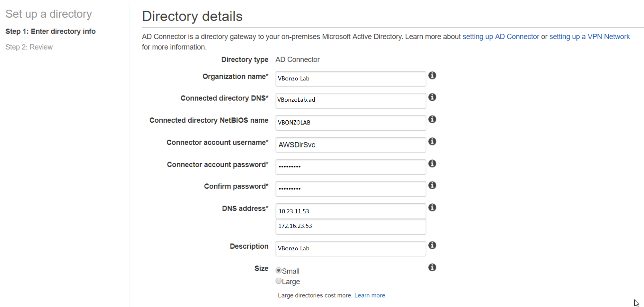The image size is (644, 307).
Task: Open the DNS address info tooltip
Action: [x=432, y=207]
